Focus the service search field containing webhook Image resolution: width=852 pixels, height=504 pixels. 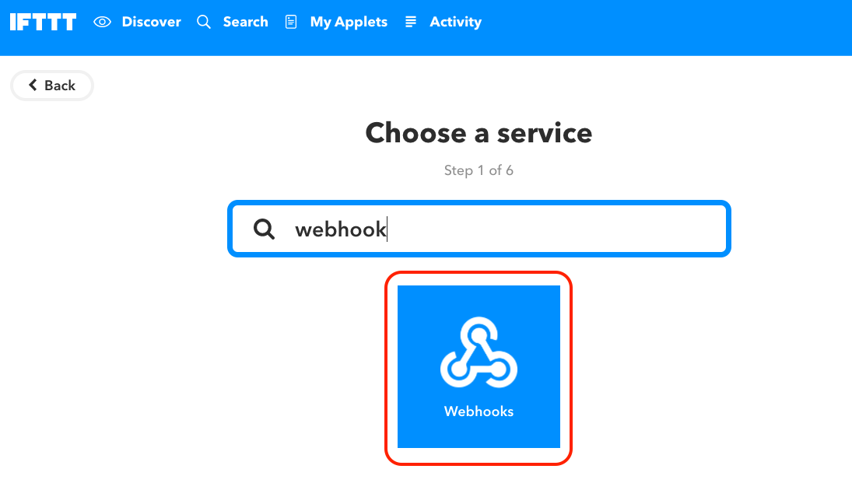pos(479,229)
